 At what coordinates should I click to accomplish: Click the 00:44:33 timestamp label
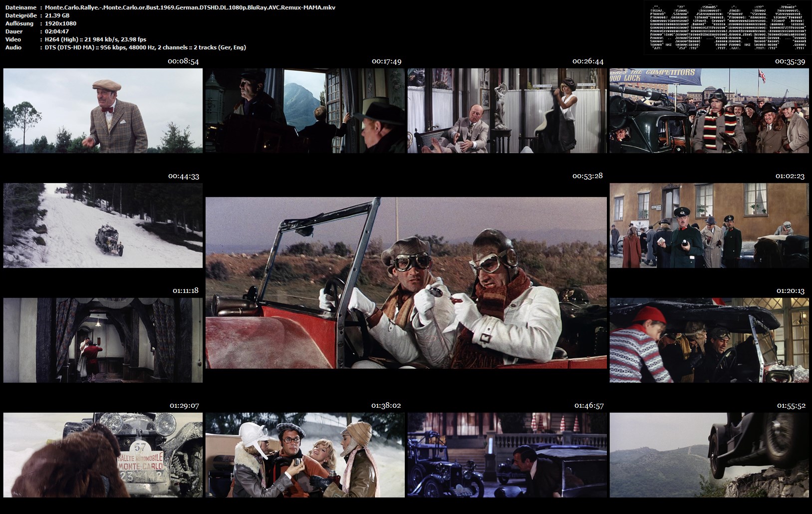[x=183, y=176]
